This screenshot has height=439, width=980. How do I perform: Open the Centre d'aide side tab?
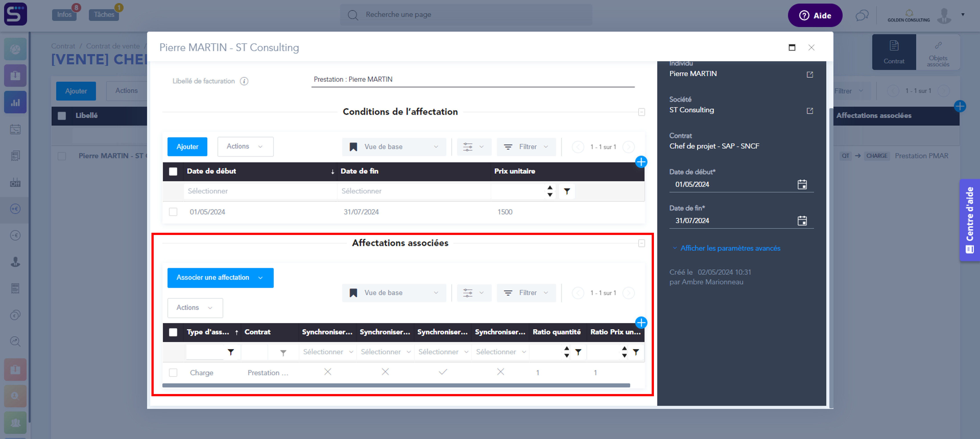tap(970, 220)
